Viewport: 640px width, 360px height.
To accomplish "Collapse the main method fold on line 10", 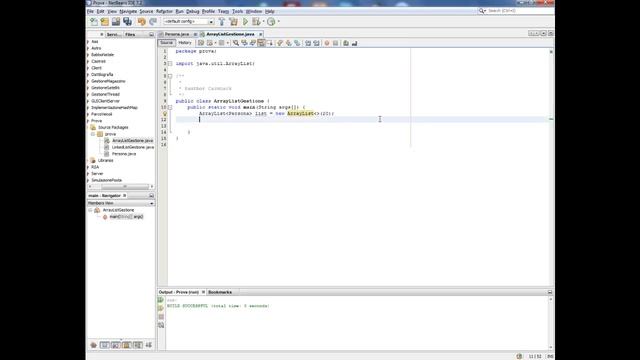I will 170,107.
